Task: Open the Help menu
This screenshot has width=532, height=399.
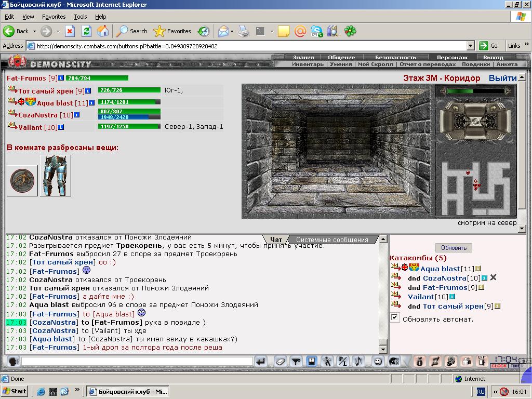Action: coord(100,16)
